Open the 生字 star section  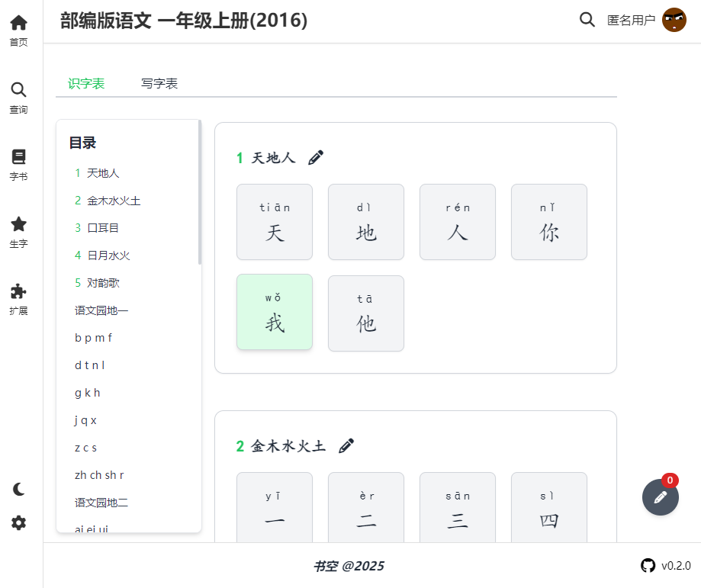pos(18,232)
